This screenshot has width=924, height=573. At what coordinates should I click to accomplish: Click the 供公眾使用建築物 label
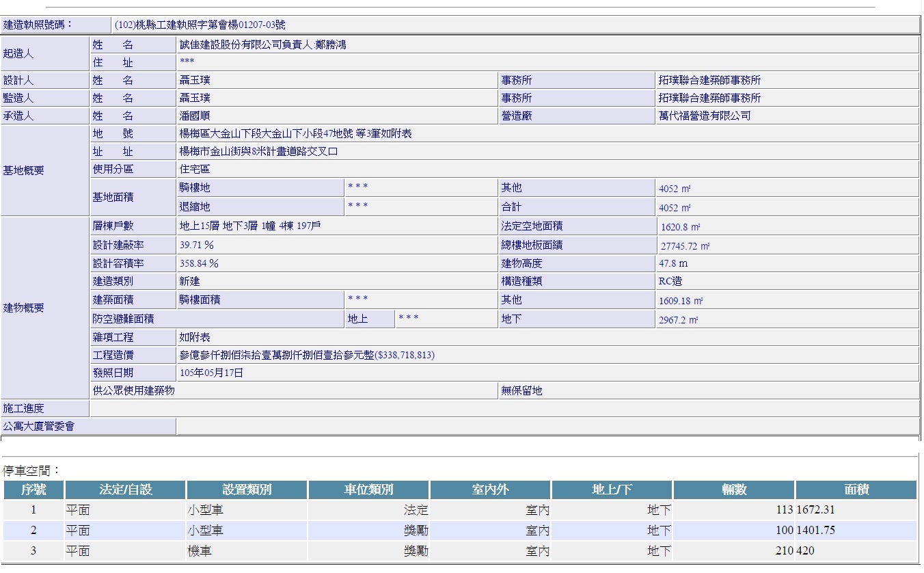click(x=133, y=391)
